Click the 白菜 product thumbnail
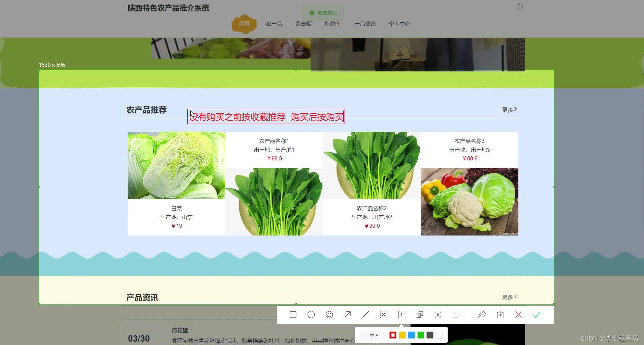The image size is (644, 345). pyautogui.click(x=176, y=165)
